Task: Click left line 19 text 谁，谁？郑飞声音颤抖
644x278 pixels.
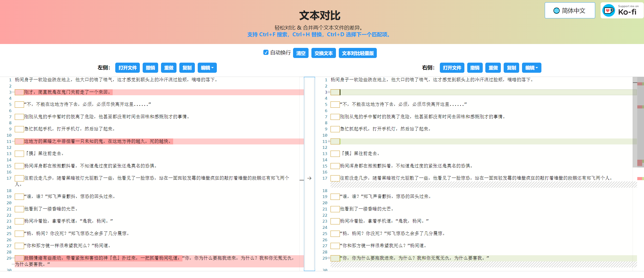Action: (51, 196)
